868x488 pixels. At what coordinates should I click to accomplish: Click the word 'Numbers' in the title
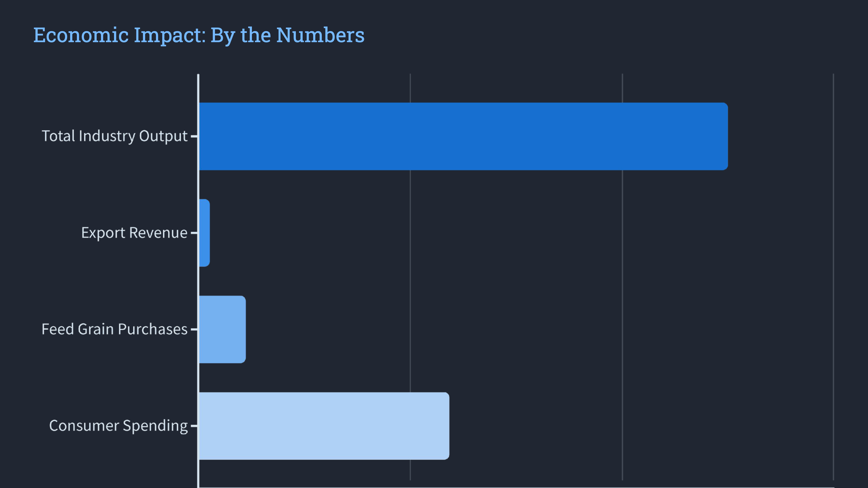(320, 35)
